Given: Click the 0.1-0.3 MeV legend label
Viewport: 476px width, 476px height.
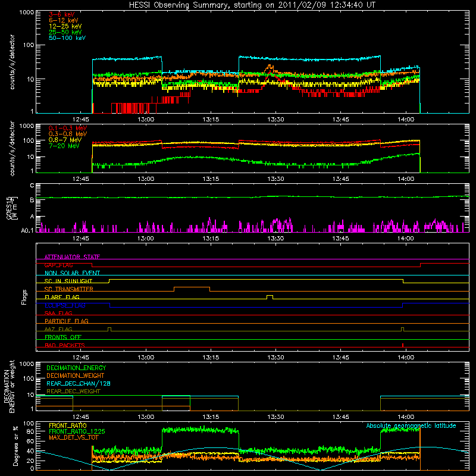Looking at the screenshot, I should [68, 128].
